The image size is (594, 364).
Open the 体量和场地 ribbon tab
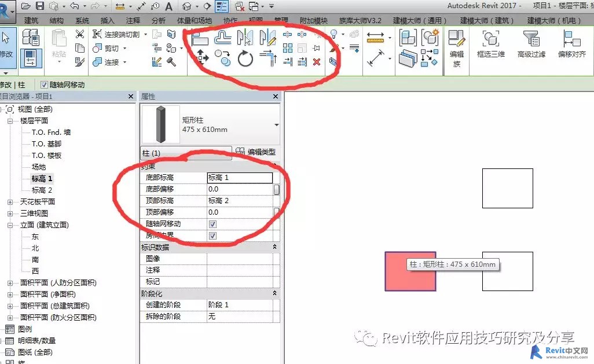click(195, 20)
